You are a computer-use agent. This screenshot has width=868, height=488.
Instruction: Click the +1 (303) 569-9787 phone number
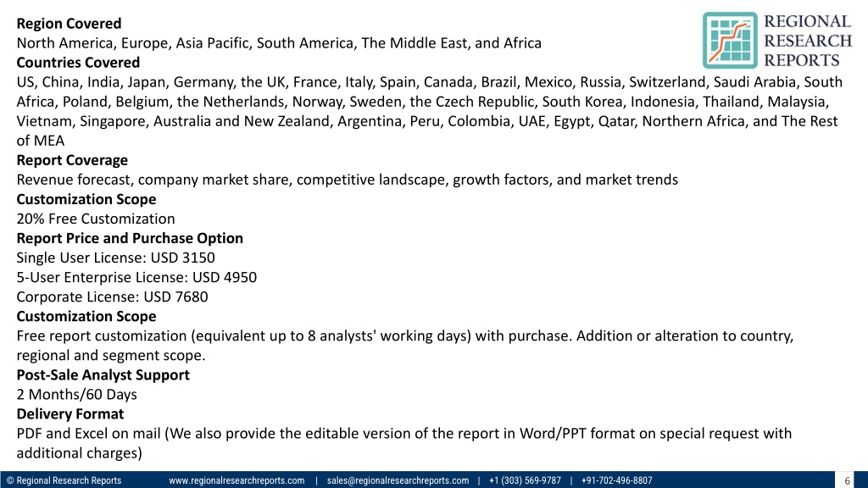pyautogui.click(x=525, y=480)
